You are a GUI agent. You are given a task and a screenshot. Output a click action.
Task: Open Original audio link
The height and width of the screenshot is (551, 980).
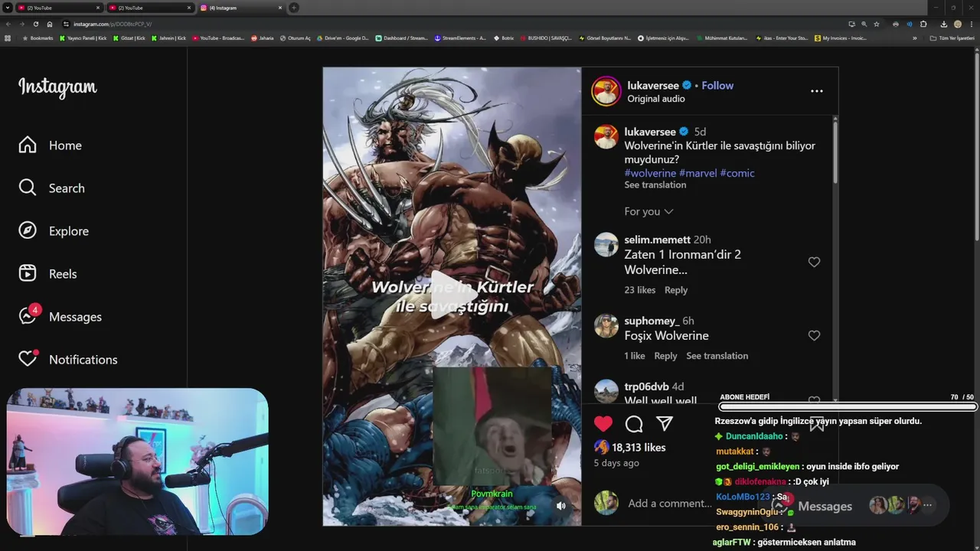(656, 99)
